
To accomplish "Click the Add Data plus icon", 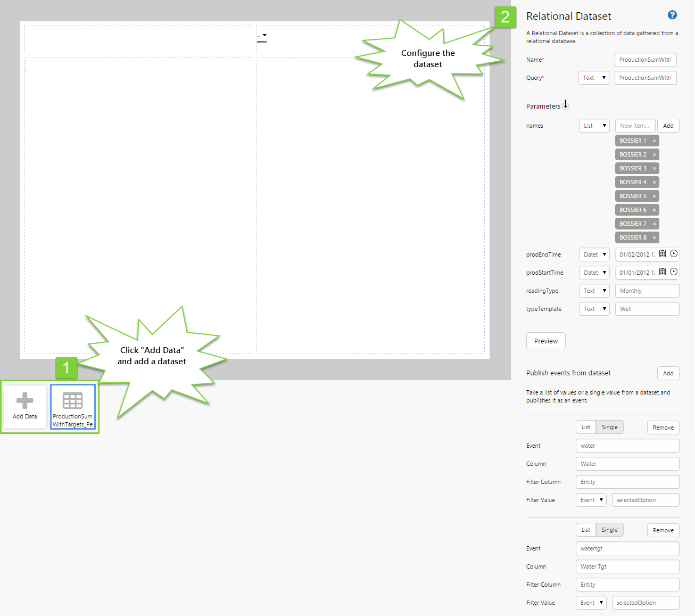I will [x=24, y=401].
